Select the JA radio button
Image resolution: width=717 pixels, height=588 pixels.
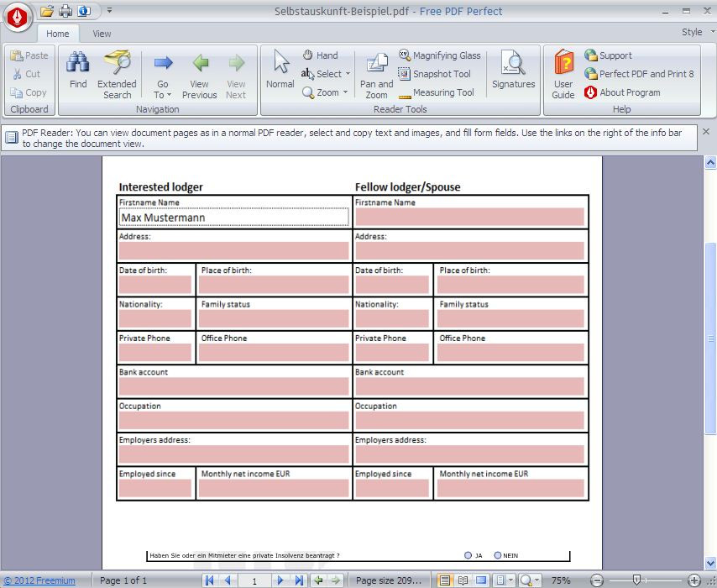[468, 555]
